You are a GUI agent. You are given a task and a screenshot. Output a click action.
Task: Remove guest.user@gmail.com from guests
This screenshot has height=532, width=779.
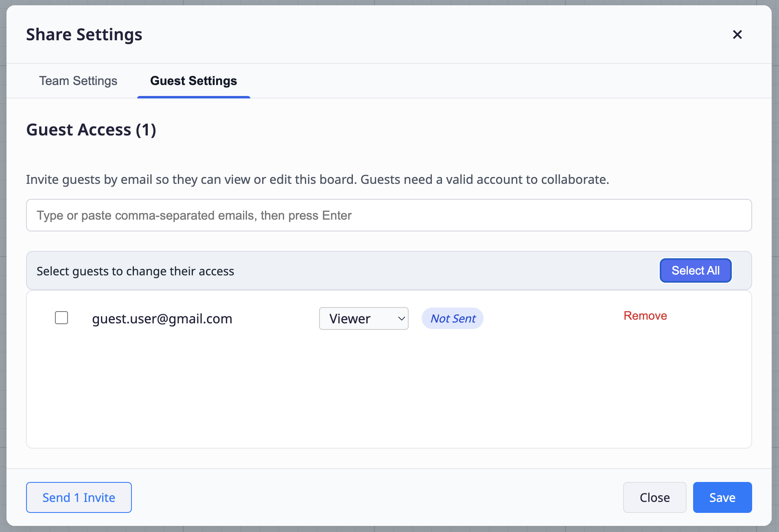click(645, 316)
